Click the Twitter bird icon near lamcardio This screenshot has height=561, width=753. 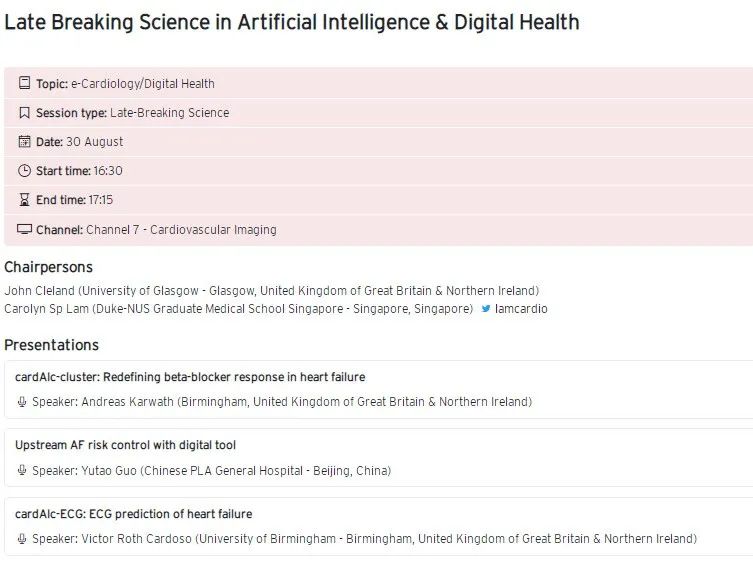[486, 309]
